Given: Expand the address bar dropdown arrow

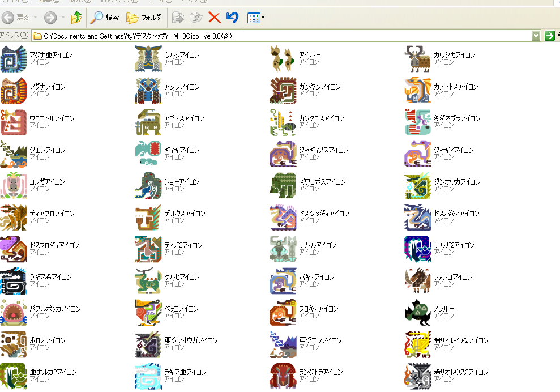Looking at the screenshot, I should point(536,36).
